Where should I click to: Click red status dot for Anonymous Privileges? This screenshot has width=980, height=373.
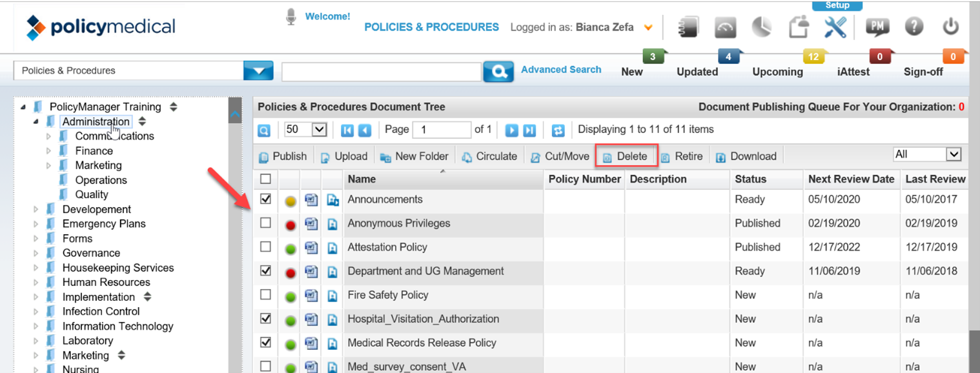pos(291,225)
